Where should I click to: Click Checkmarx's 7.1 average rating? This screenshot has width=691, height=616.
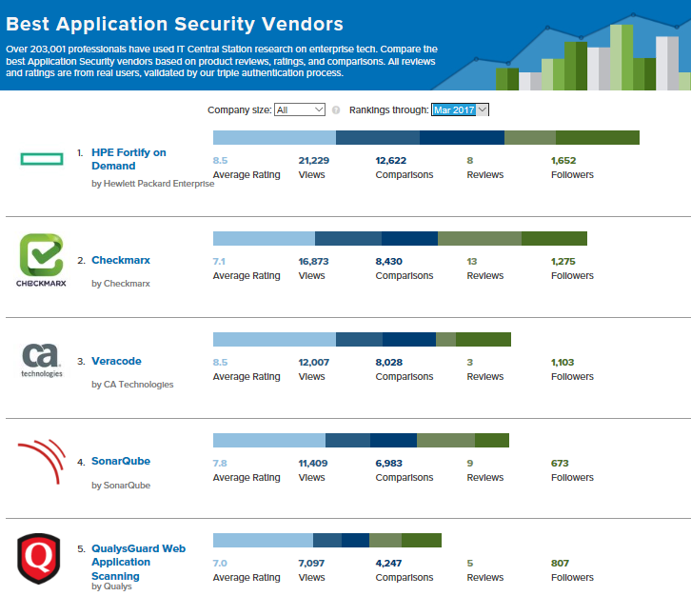click(x=219, y=262)
